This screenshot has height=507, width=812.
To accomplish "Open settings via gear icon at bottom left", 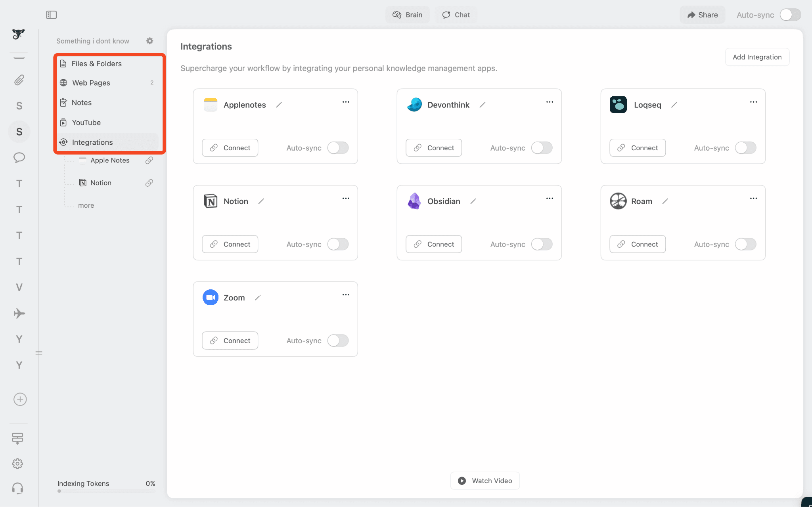I will pos(18,463).
